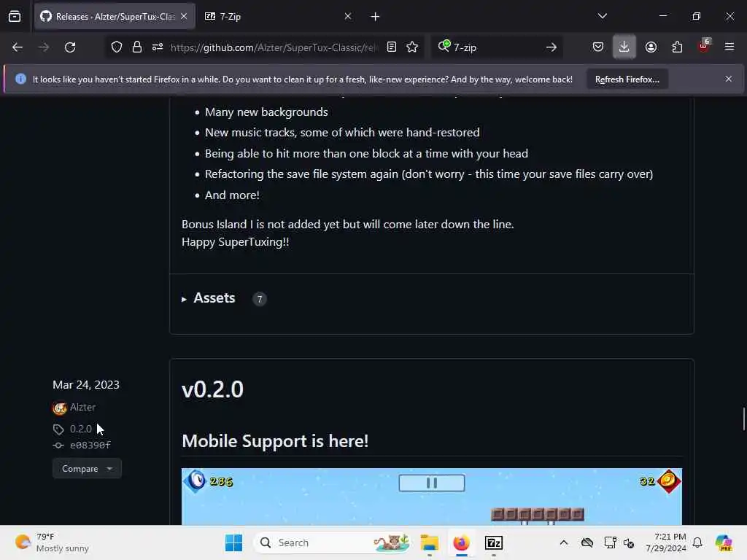
Task: Open the game screenshot image
Action: coord(432,497)
